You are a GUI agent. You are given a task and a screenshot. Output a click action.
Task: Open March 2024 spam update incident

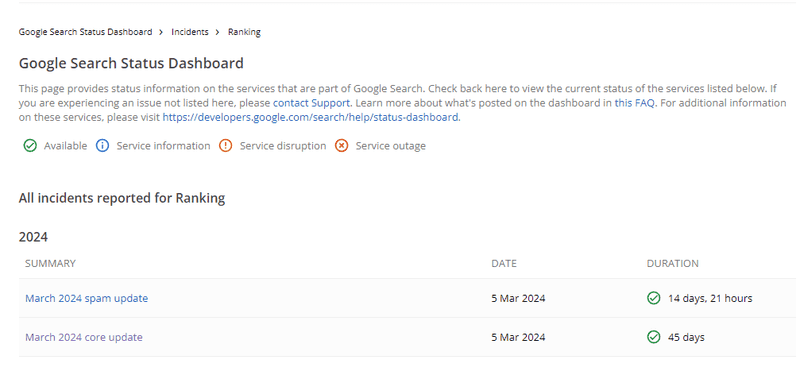pyautogui.click(x=87, y=298)
